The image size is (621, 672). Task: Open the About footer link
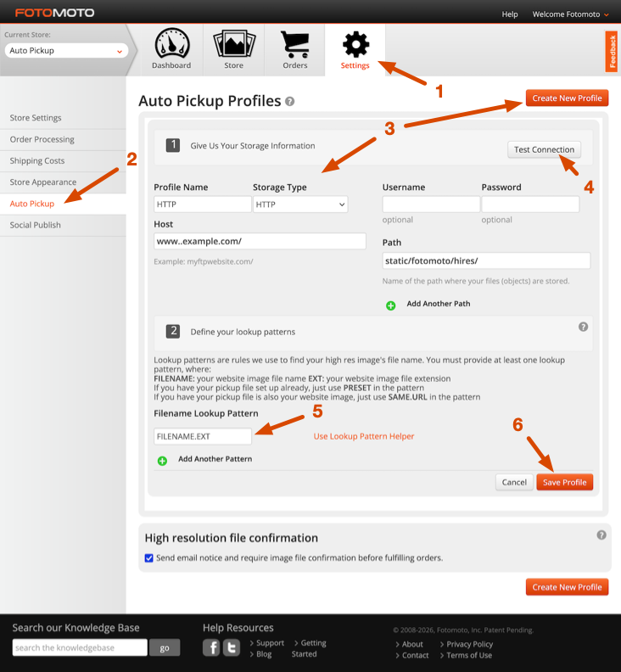pyautogui.click(x=412, y=644)
